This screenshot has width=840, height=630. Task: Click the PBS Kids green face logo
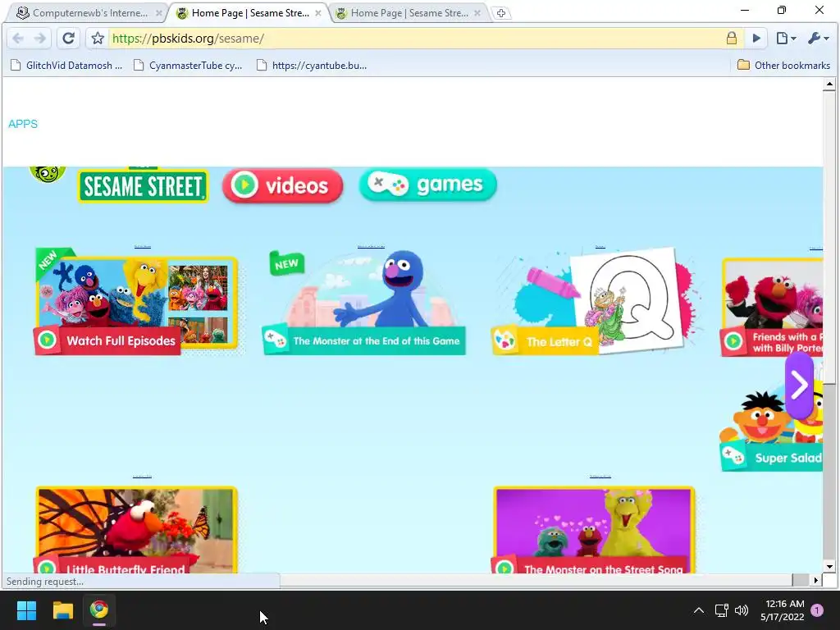point(48,174)
